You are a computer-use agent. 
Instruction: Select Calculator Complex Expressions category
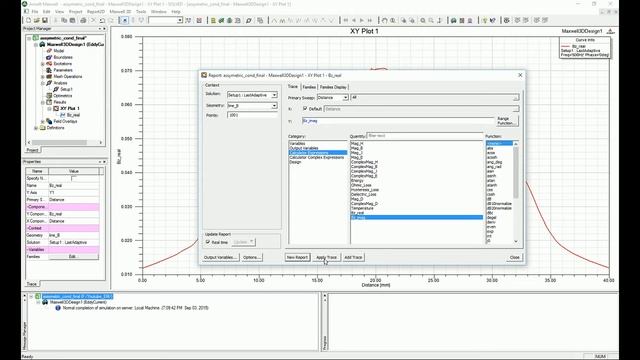[318, 158]
